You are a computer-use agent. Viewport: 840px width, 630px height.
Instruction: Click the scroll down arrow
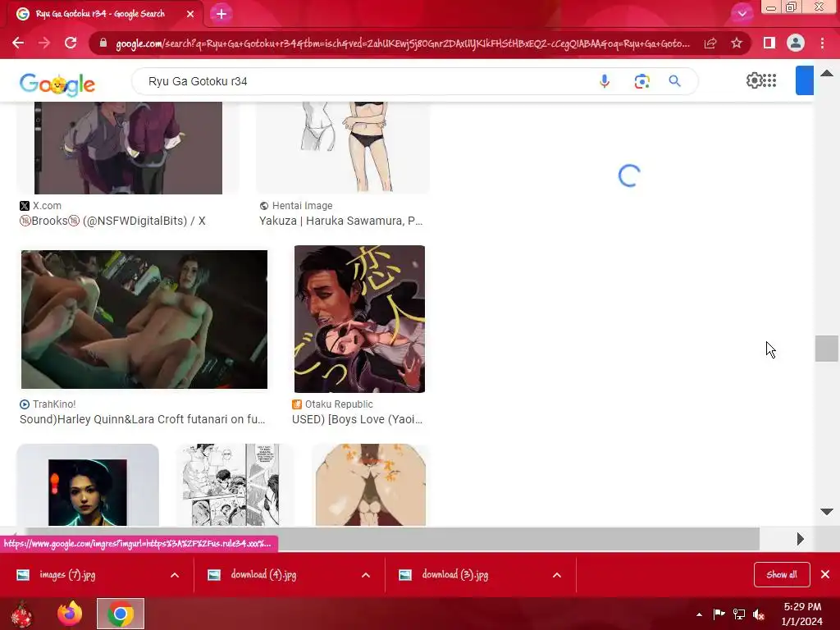[x=827, y=512]
